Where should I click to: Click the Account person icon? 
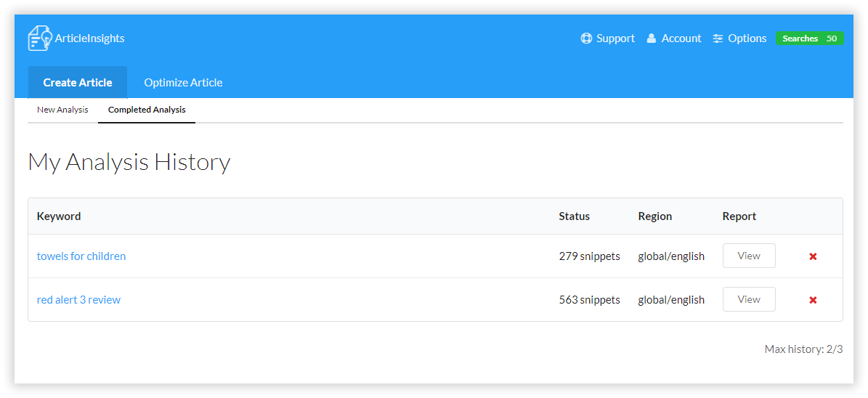[x=652, y=38]
